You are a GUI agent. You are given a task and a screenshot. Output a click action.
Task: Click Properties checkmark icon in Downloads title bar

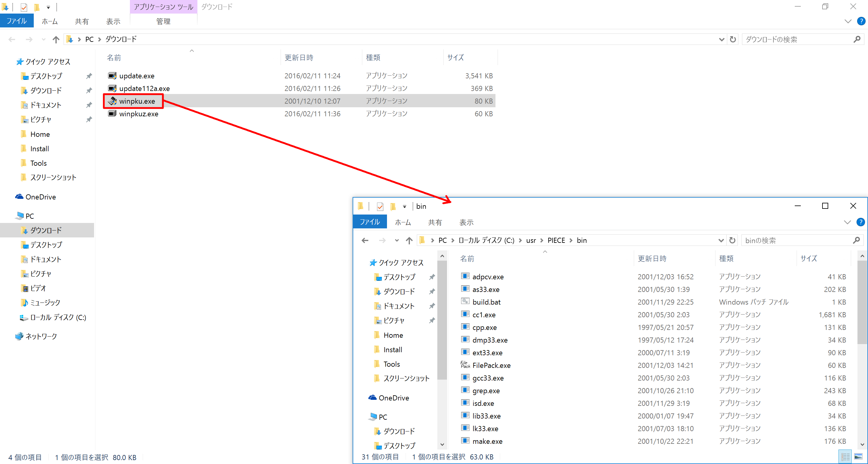[x=24, y=7]
